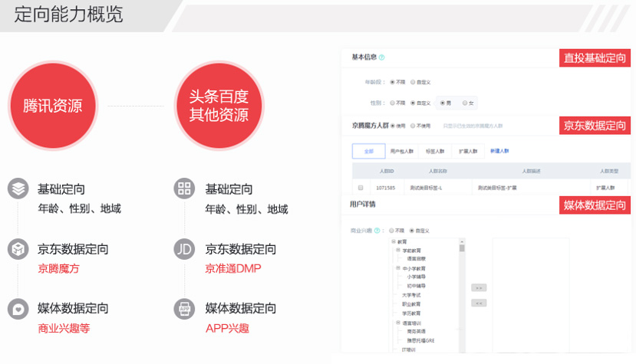Click the red 头条百度其他资源 circle
This screenshot has width=636, height=364.
point(219,106)
